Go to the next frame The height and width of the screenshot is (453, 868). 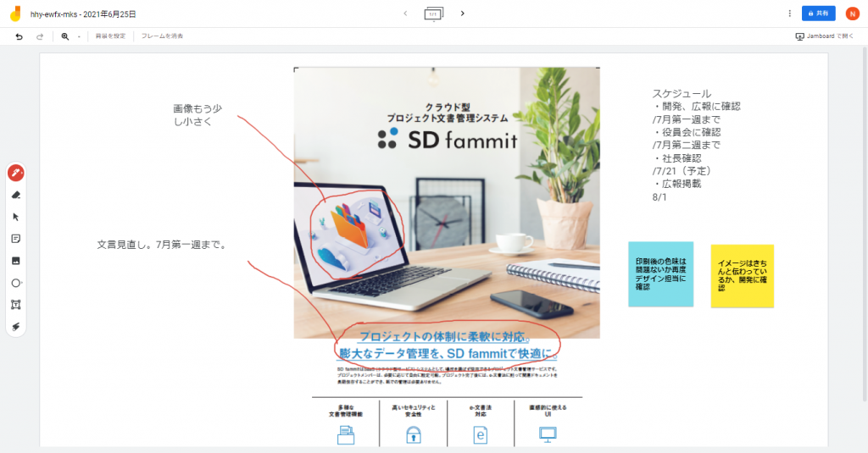(x=462, y=14)
